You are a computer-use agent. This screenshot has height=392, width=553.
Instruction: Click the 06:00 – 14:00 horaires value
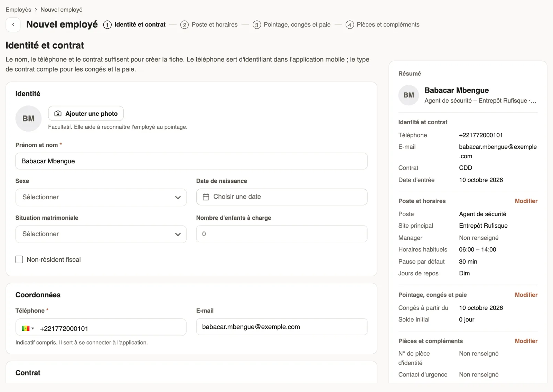click(477, 250)
